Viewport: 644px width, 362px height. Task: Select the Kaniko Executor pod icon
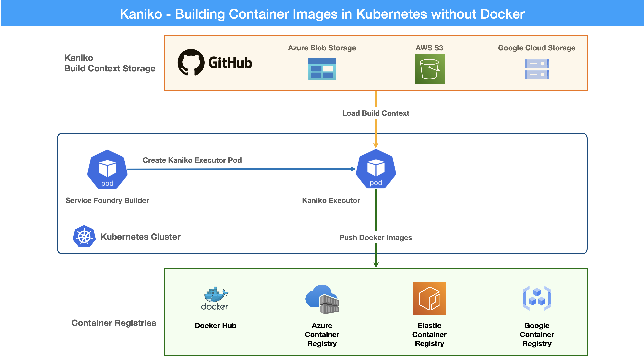pos(376,169)
